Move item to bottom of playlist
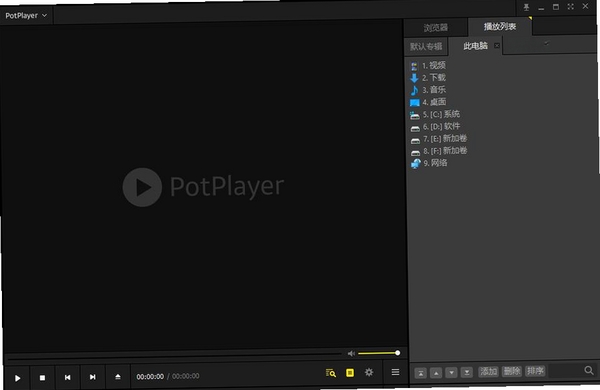This screenshot has width=600, height=390. click(467, 372)
